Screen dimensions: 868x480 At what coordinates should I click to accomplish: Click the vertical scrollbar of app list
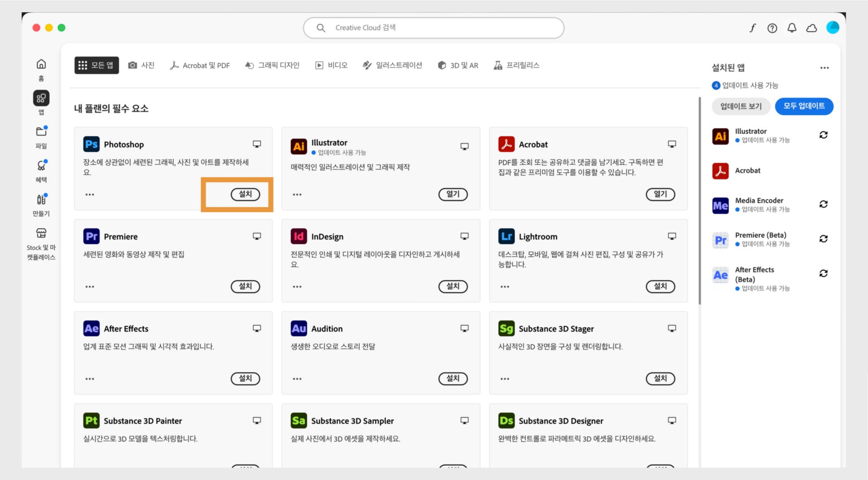(699, 201)
